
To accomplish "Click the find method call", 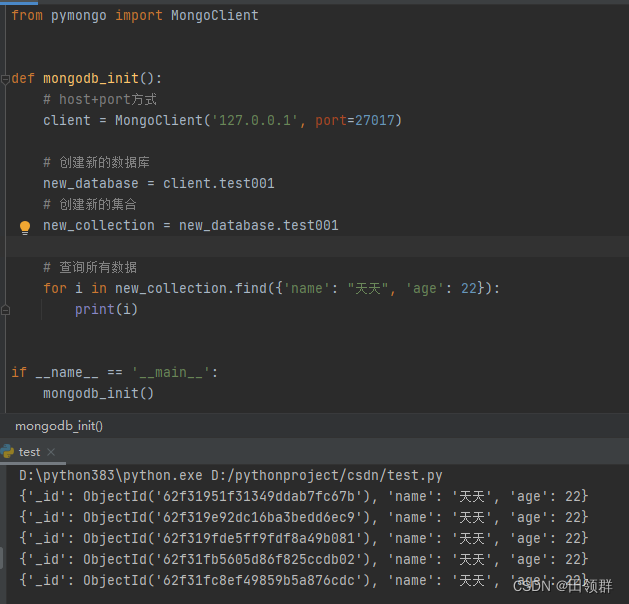I will pos(249,288).
